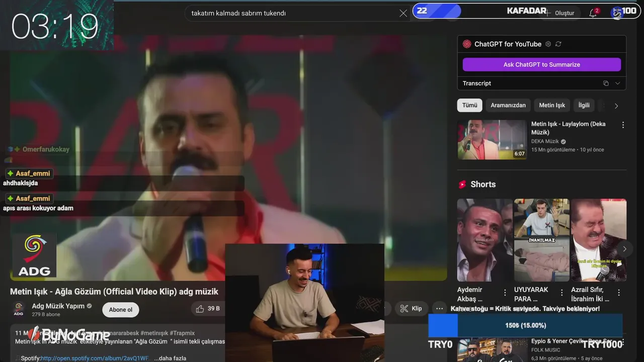Open options menu for Laylaylom video
The width and height of the screenshot is (644, 362).
623,125
